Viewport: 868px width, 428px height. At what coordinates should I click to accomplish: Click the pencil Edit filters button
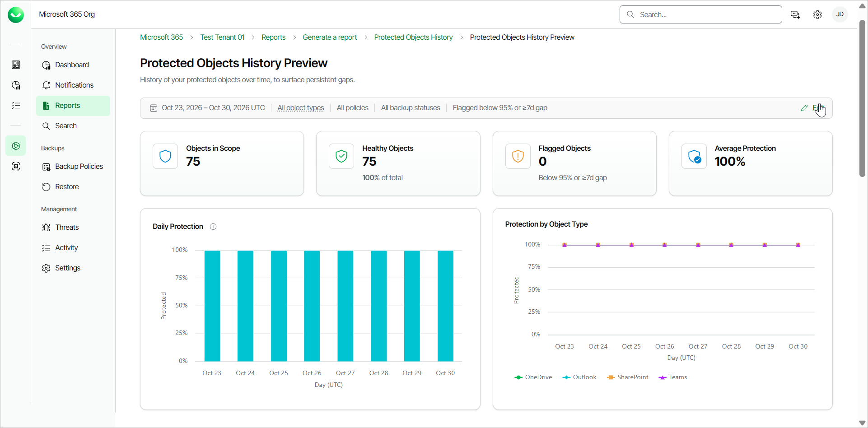point(813,108)
